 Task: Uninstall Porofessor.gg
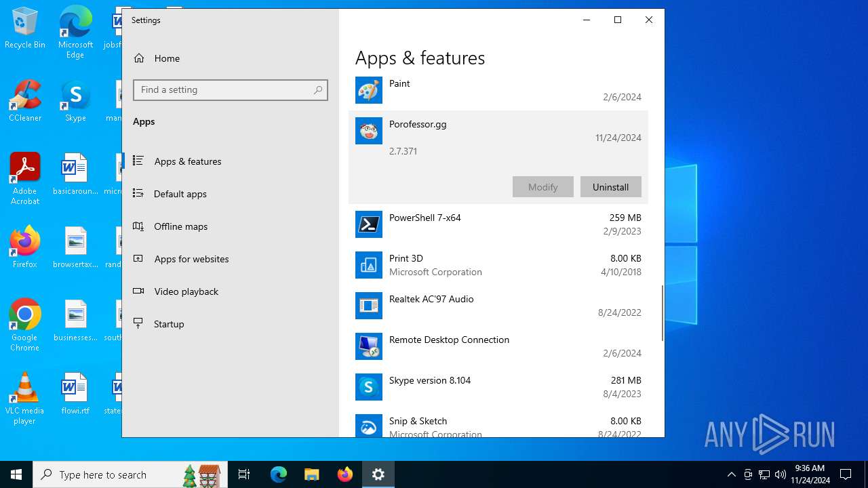[610, 187]
